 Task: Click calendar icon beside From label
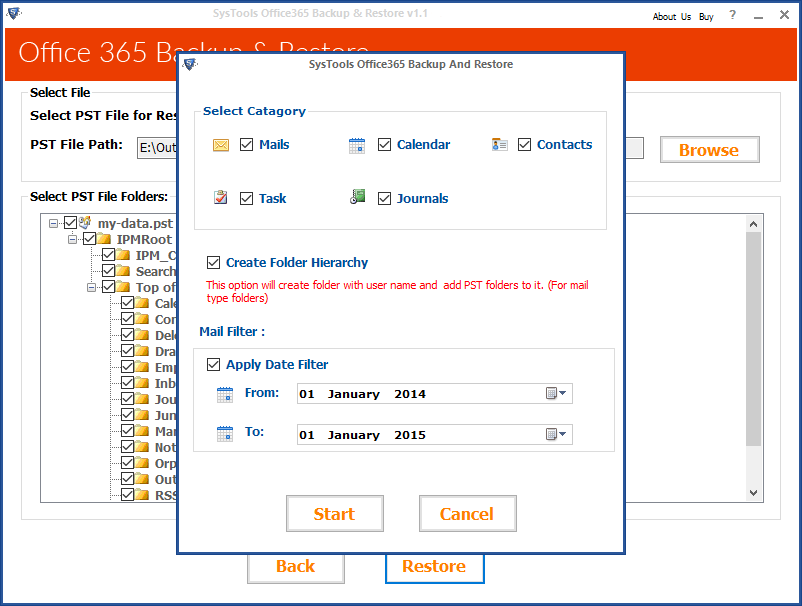(x=225, y=395)
